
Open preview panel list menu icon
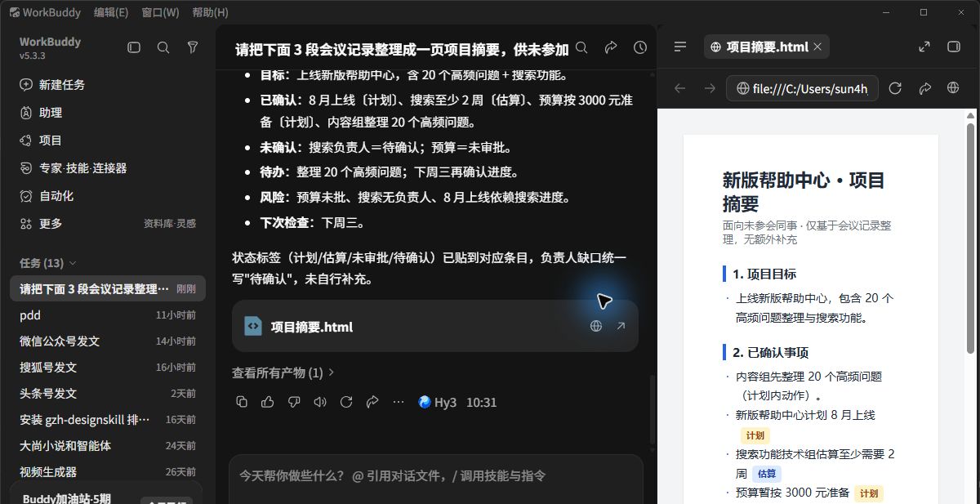click(x=680, y=47)
